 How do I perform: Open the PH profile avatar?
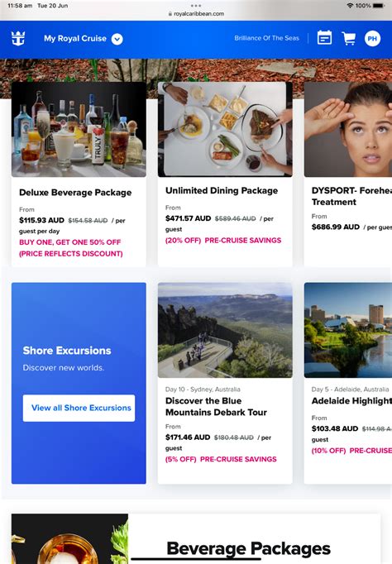(x=372, y=39)
